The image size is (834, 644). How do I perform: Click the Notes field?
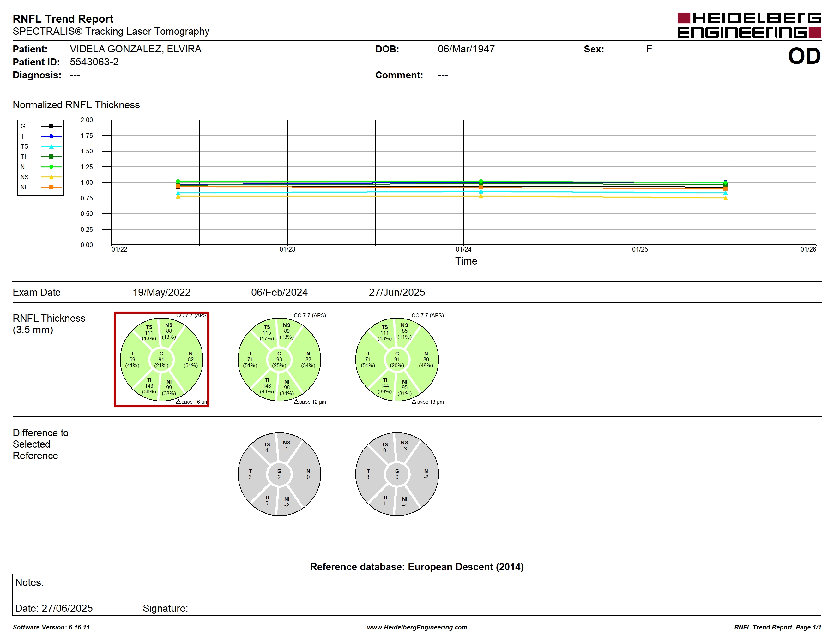pos(417,594)
